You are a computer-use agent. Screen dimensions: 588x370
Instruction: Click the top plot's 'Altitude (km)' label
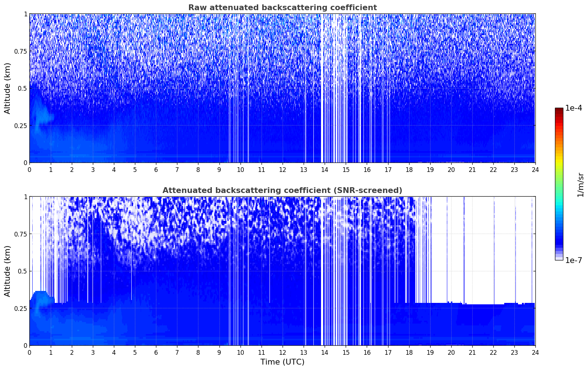coord(8,88)
